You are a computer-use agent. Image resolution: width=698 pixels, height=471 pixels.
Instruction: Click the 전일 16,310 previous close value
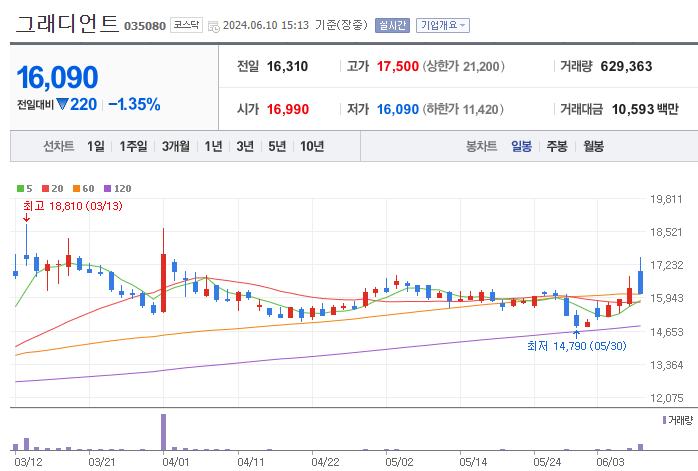[287, 66]
